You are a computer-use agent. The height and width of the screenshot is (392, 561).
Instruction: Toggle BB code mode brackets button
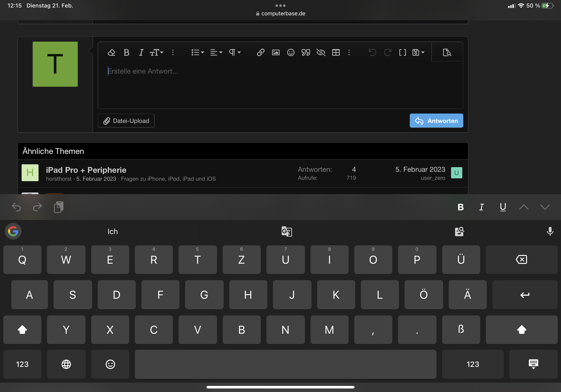click(402, 53)
